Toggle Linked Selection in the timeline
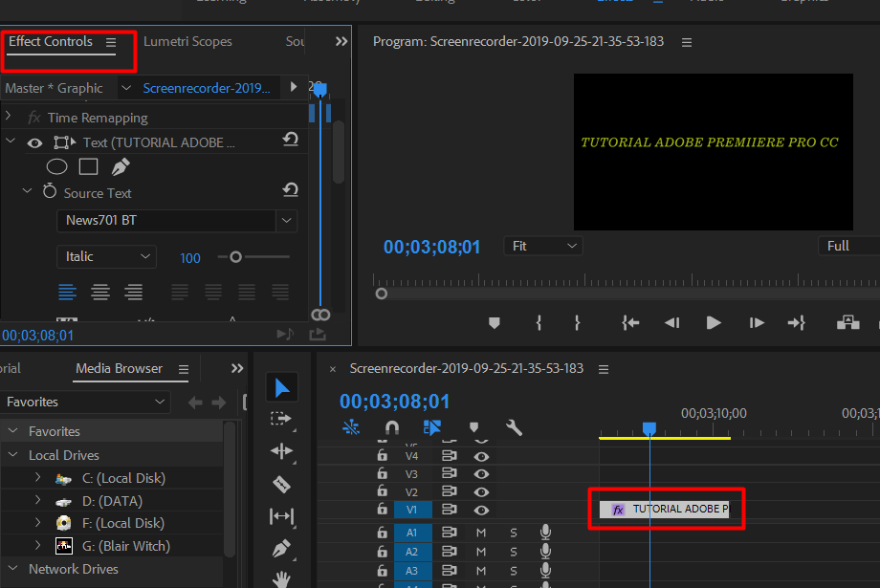 431,427
